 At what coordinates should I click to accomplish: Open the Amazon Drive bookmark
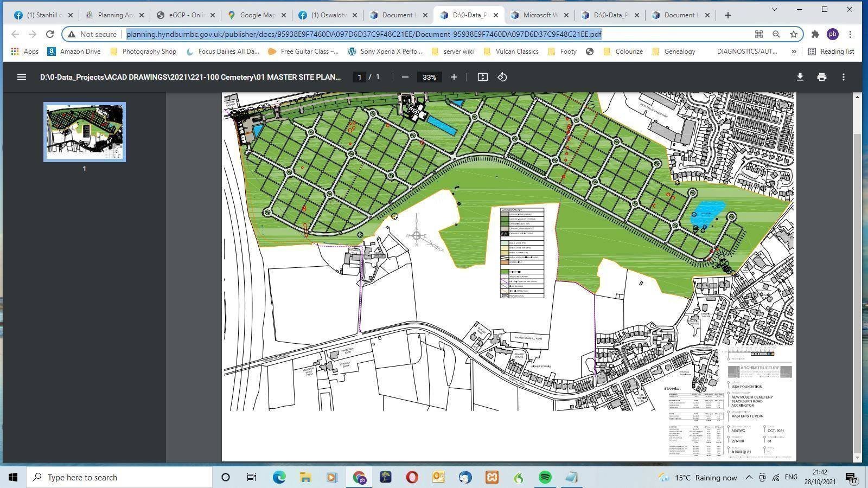click(x=74, y=52)
